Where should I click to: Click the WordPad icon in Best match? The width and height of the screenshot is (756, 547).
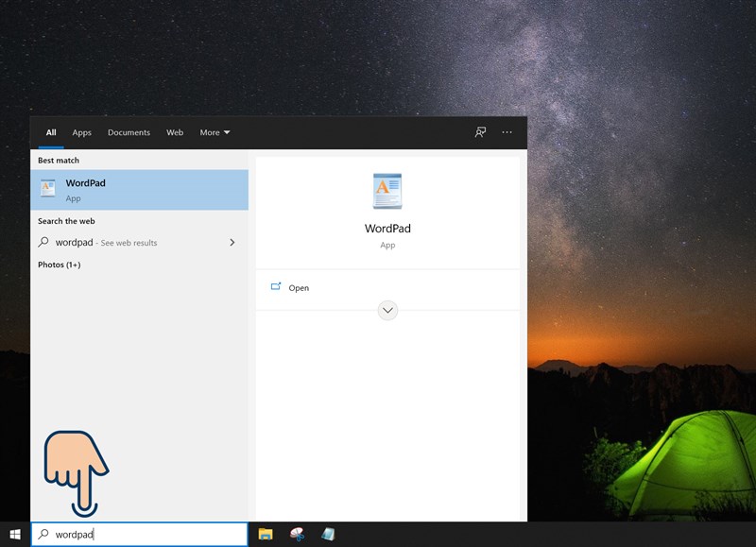click(x=48, y=188)
